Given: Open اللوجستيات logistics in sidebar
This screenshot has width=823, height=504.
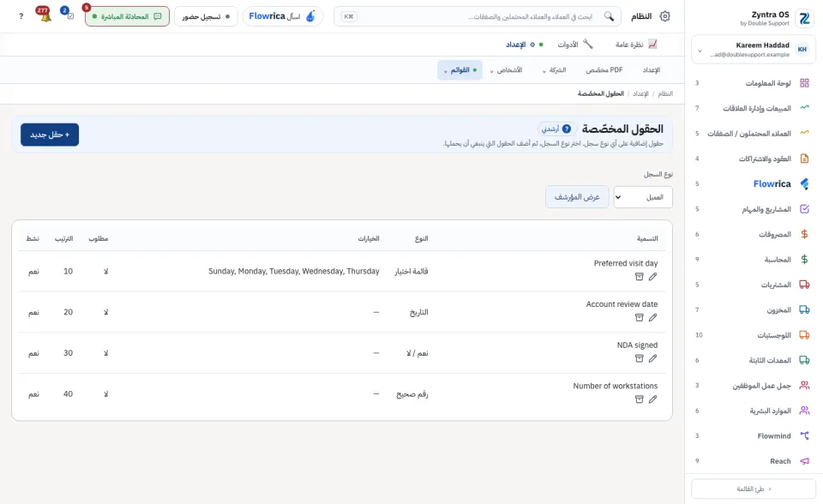Looking at the screenshot, I should coord(753,335).
